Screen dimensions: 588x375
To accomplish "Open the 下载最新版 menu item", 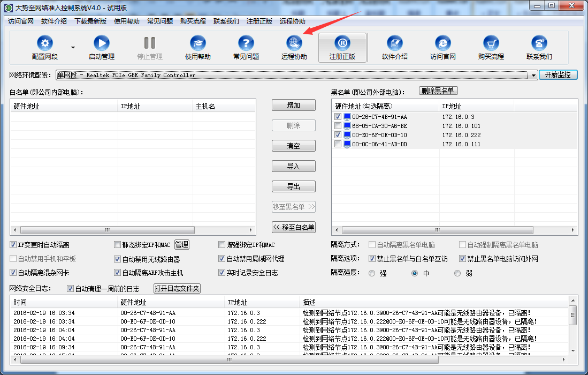I will (x=90, y=21).
